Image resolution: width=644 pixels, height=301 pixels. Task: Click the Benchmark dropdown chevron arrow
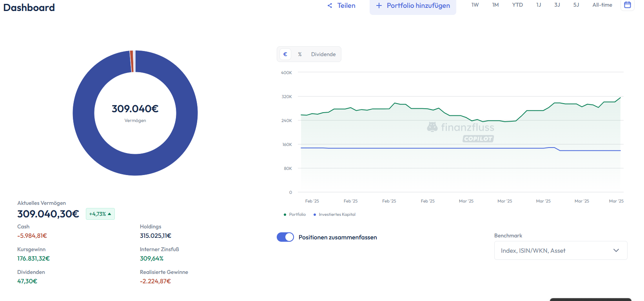click(x=616, y=250)
